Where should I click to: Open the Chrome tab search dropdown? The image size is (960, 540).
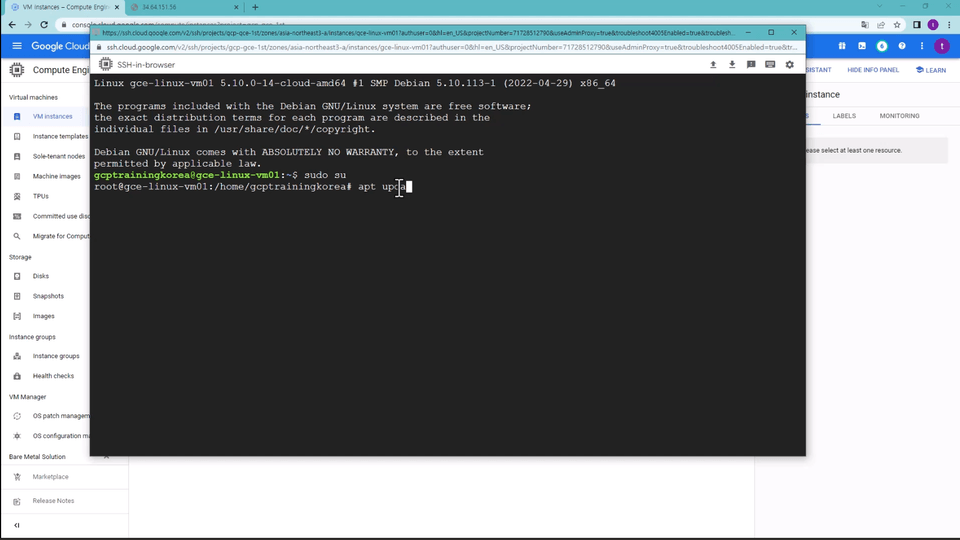click(880, 6)
